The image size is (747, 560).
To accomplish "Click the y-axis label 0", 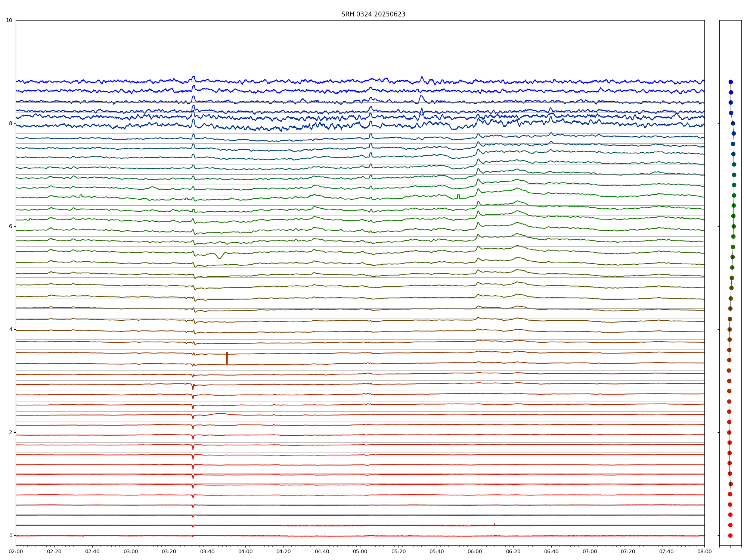I will click(x=10, y=535).
